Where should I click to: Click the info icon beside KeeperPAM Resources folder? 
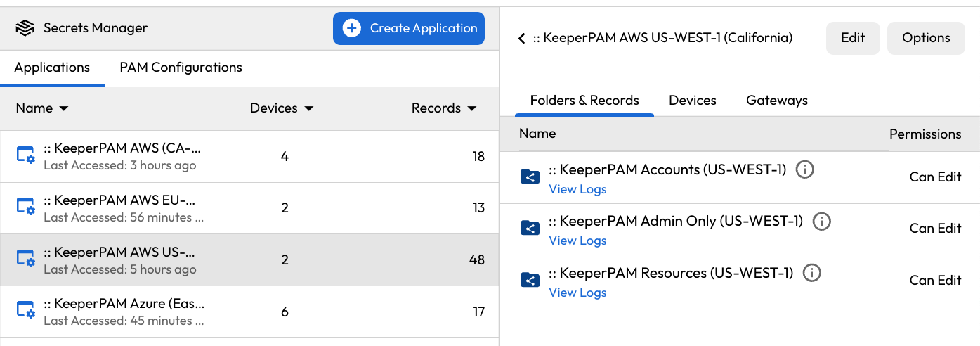(811, 273)
